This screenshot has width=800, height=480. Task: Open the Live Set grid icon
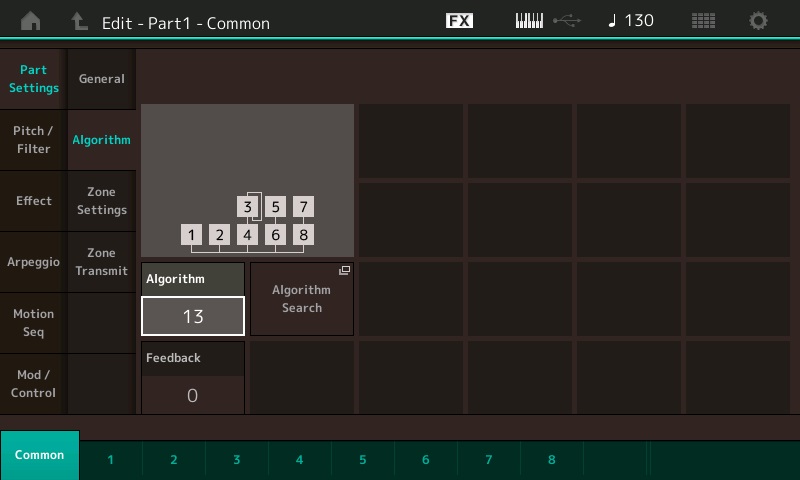[703, 21]
